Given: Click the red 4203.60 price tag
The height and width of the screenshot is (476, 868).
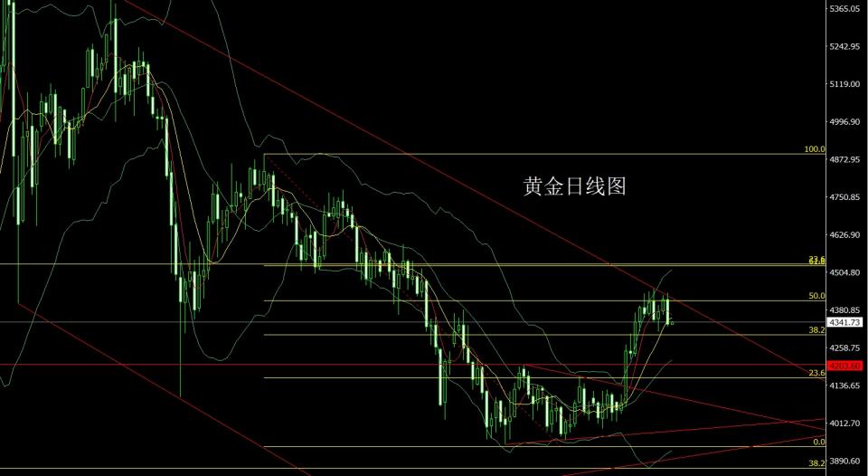Looking at the screenshot, I should (844, 366).
